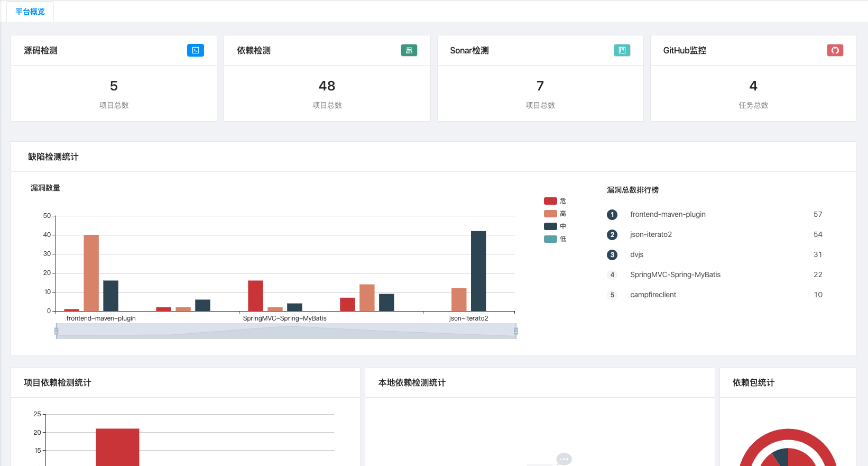
Task: Click rank 1 badge in leaderboard
Action: click(612, 215)
